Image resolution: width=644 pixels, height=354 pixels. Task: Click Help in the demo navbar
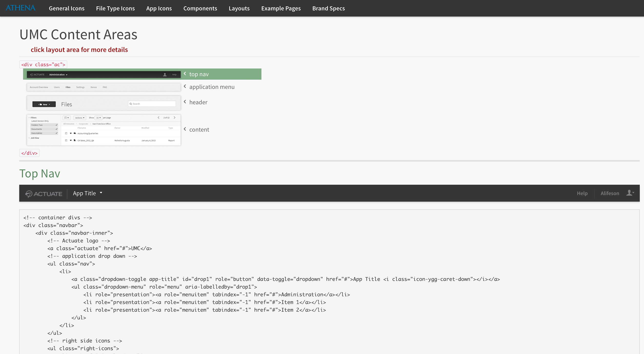click(x=582, y=193)
